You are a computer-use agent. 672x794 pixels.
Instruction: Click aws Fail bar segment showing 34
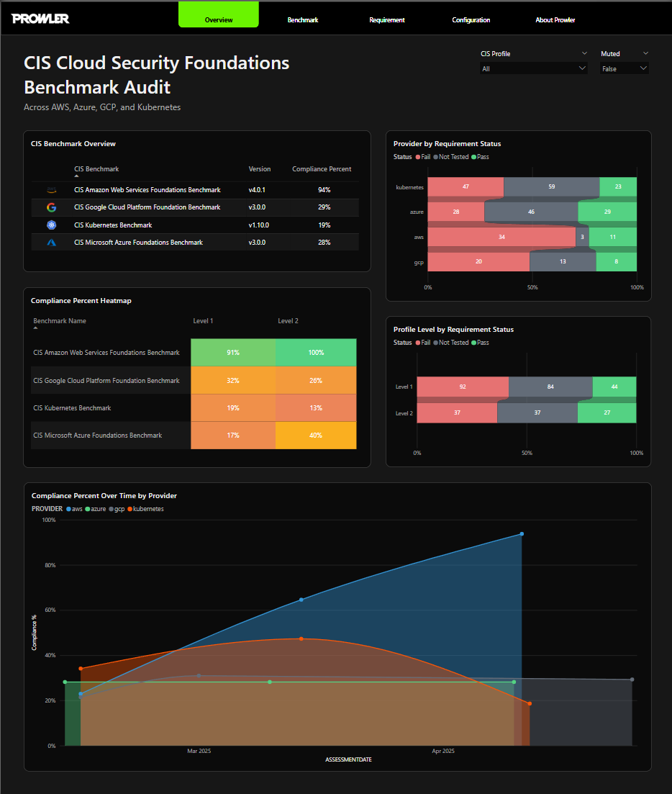[501, 237]
